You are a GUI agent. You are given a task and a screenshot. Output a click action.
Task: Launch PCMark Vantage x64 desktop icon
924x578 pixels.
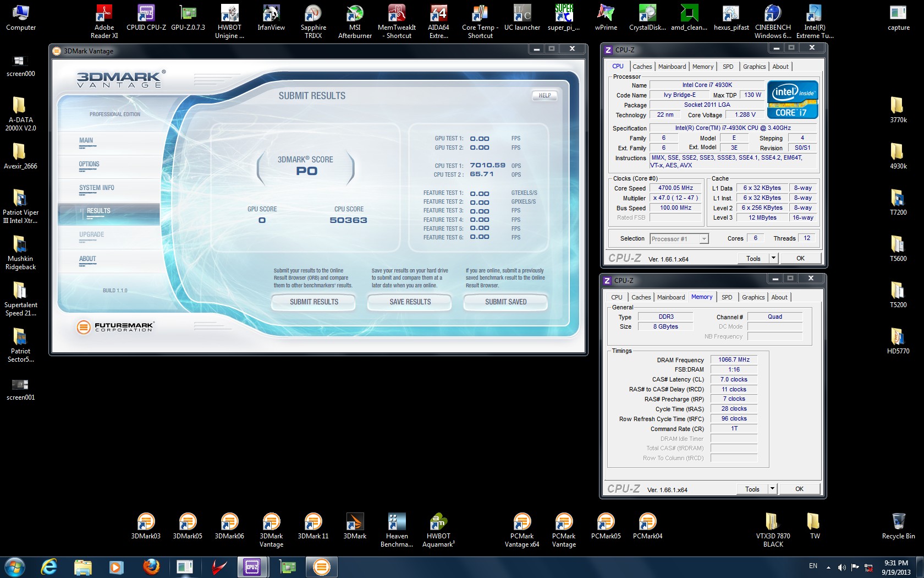tap(522, 530)
